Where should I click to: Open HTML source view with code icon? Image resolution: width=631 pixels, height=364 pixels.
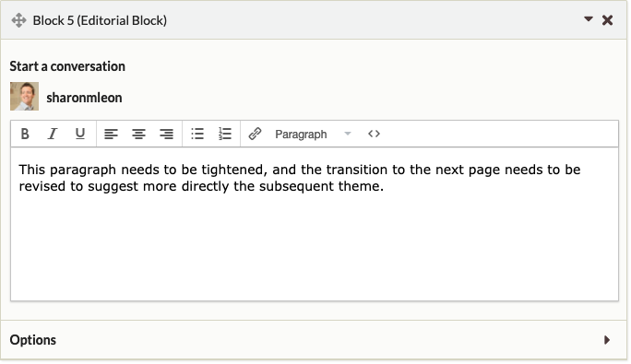coord(374,134)
